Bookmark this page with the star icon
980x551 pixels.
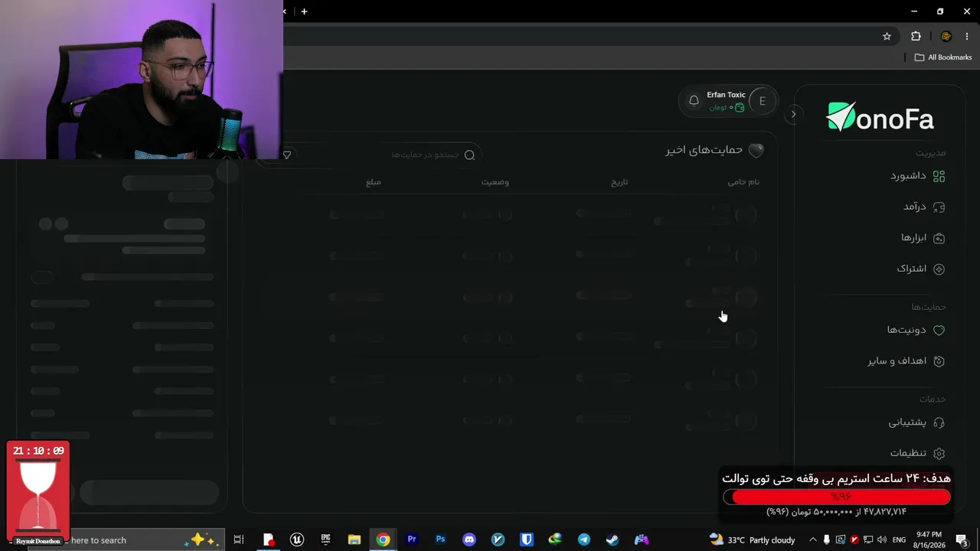[x=887, y=36]
